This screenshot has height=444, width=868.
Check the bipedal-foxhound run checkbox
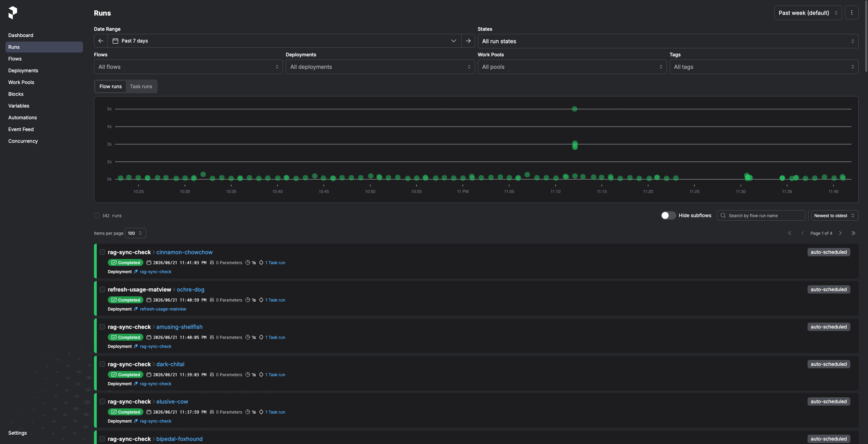pyautogui.click(x=102, y=439)
